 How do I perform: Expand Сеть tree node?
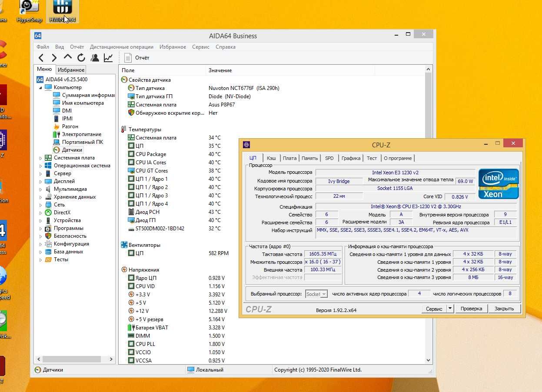point(41,205)
